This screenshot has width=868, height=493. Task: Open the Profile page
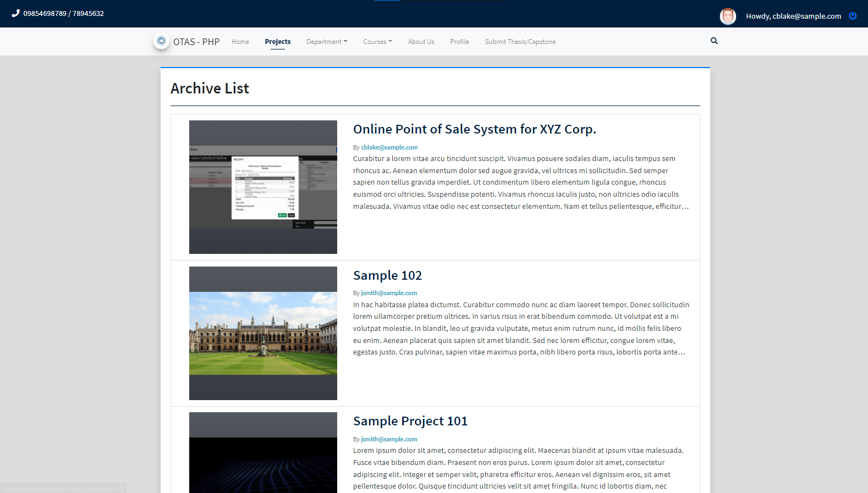pos(459,42)
